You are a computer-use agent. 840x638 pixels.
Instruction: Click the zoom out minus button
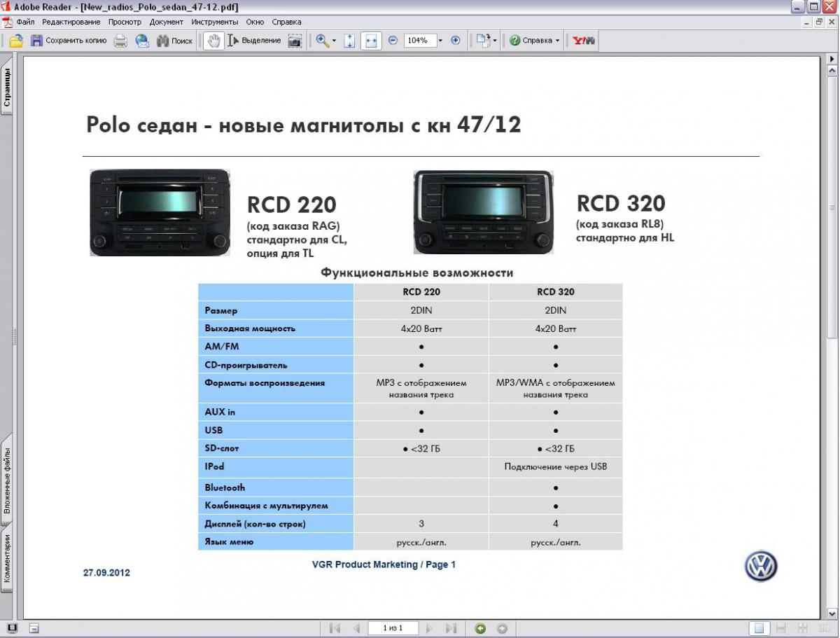(x=393, y=41)
